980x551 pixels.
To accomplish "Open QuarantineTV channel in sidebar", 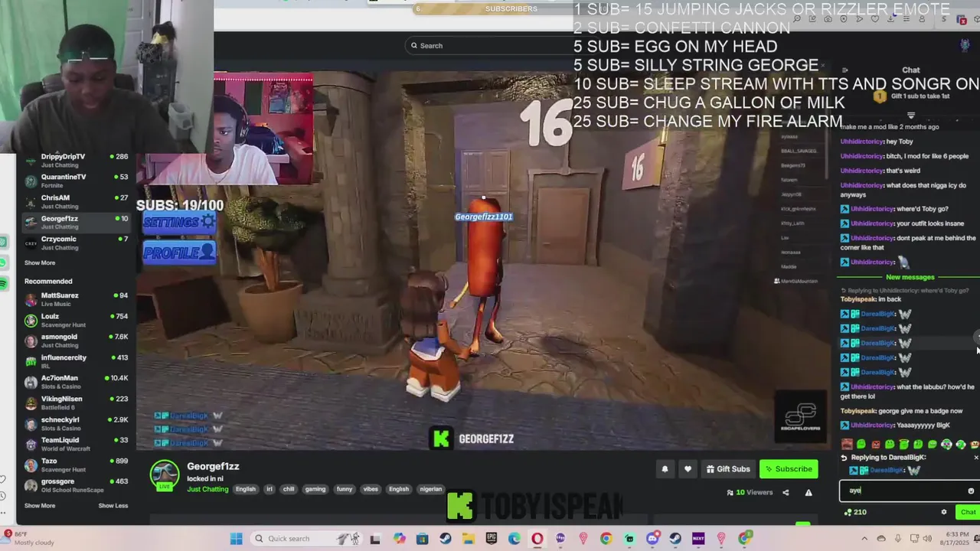I will [76, 181].
